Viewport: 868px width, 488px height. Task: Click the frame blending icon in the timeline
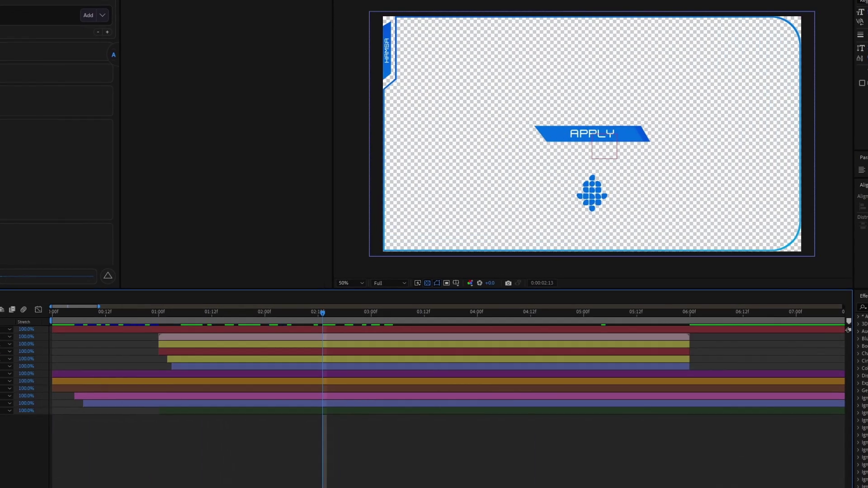(x=12, y=310)
